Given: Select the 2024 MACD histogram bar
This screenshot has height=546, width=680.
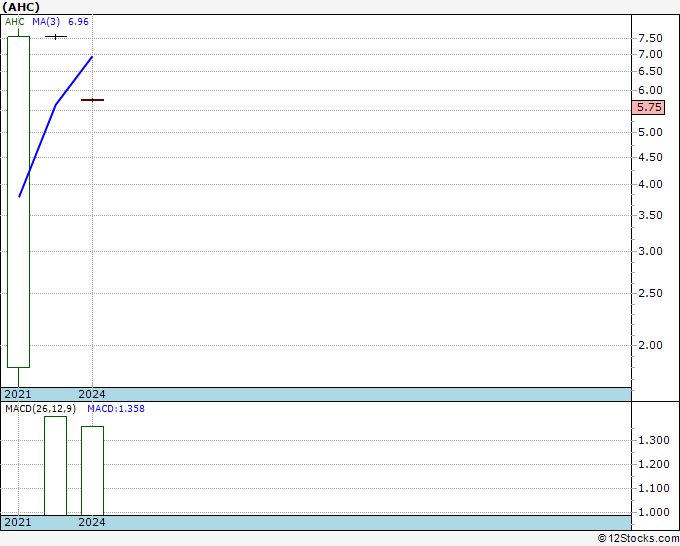Looking at the screenshot, I should pyautogui.click(x=92, y=471).
